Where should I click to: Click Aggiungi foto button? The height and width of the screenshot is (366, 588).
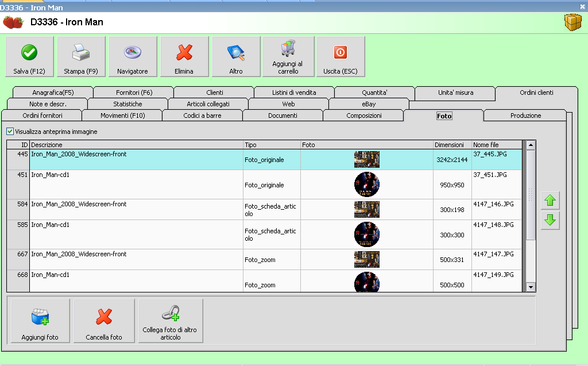click(x=40, y=321)
